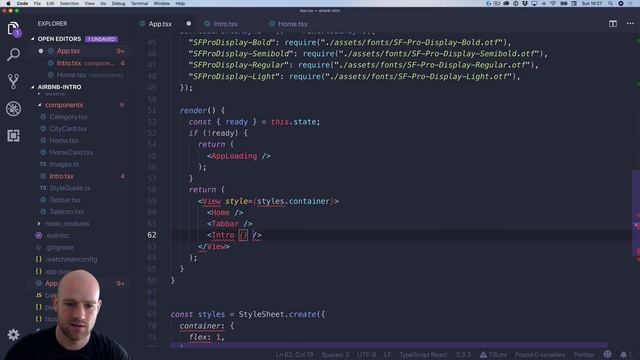
Task: Click the TSLint warning status item
Action: [493, 355]
